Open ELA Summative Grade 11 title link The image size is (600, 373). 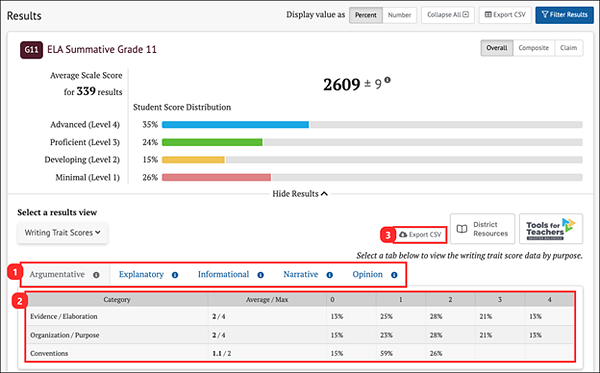(x=102, y=49)
